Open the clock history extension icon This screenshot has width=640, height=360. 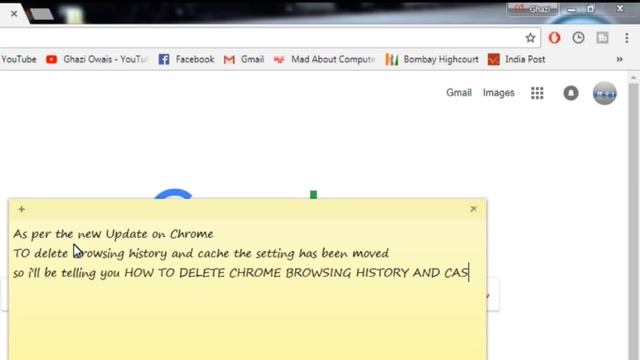click(x=578, y=38)
